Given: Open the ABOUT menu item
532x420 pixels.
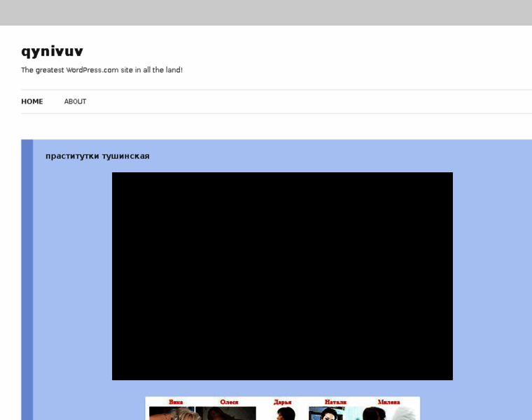Looking at the screenshot, I should point(75,101).
